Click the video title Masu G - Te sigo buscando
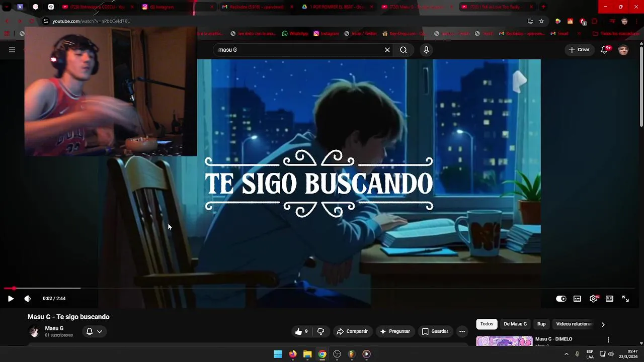644x362 pixels. 68,317
